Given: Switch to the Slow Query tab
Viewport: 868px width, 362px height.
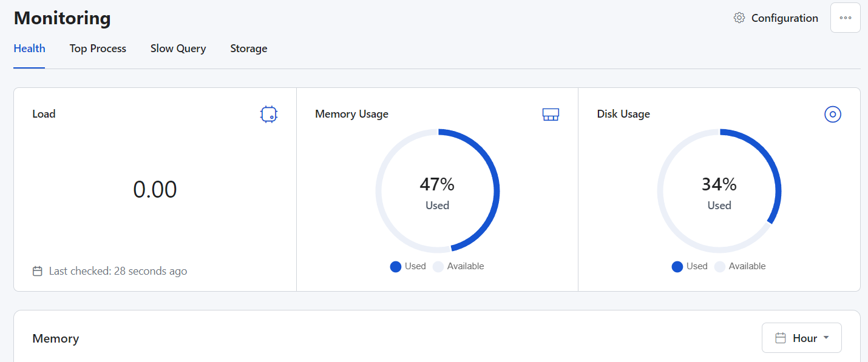Looking at the screenshot, I should click(x=178, y=49).
